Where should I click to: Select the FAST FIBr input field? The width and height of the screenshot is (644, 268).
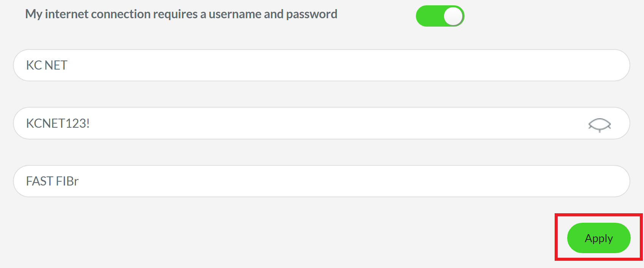pos(321,181)
